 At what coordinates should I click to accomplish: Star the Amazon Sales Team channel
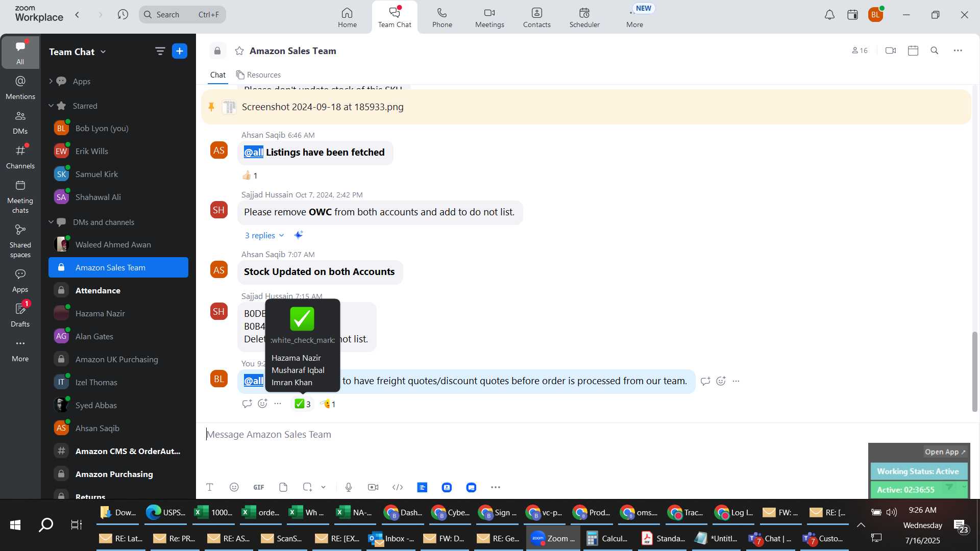pos(239,51)
